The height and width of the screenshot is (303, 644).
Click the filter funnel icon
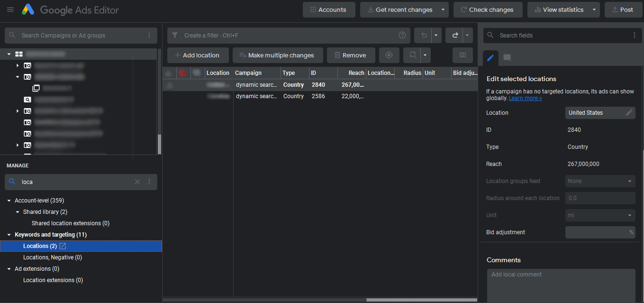[175, 35]
